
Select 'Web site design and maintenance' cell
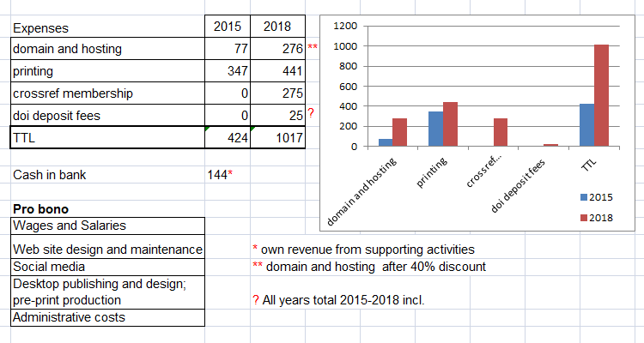(x=107, y=247)
